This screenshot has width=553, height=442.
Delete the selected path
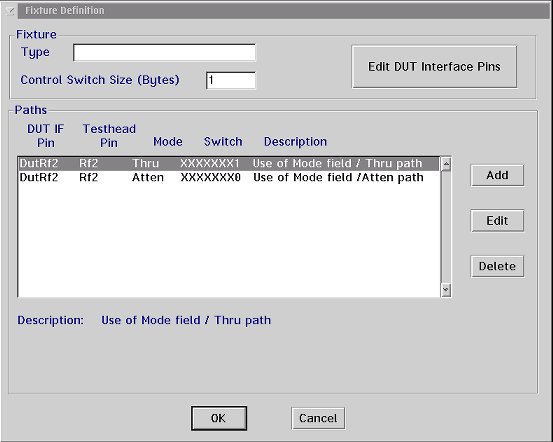pos(497,266)
